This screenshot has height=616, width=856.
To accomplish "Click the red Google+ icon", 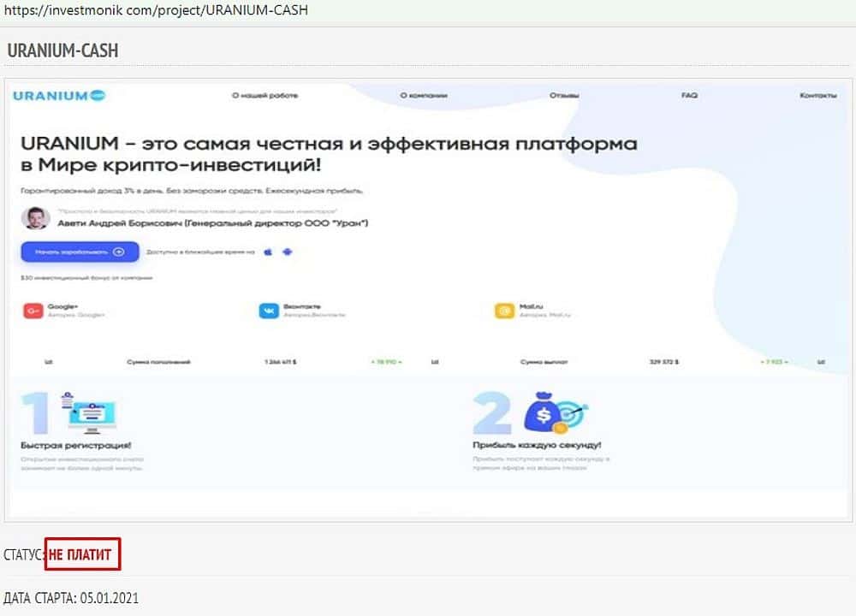I will [x=33, y=311].
